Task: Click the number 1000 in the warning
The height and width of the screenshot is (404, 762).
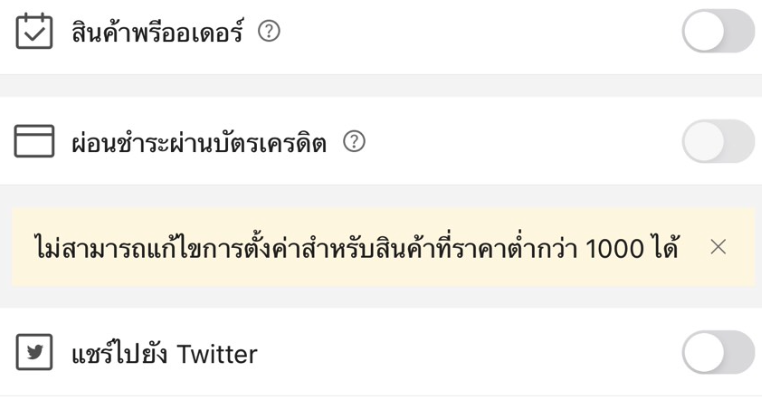Action: tap(615, 249)
